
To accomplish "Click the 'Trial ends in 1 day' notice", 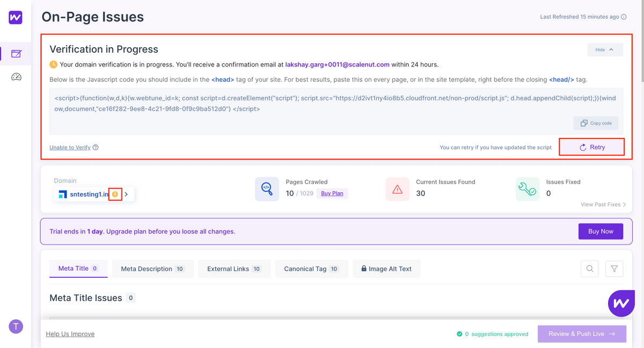I will tap(142, 231).
